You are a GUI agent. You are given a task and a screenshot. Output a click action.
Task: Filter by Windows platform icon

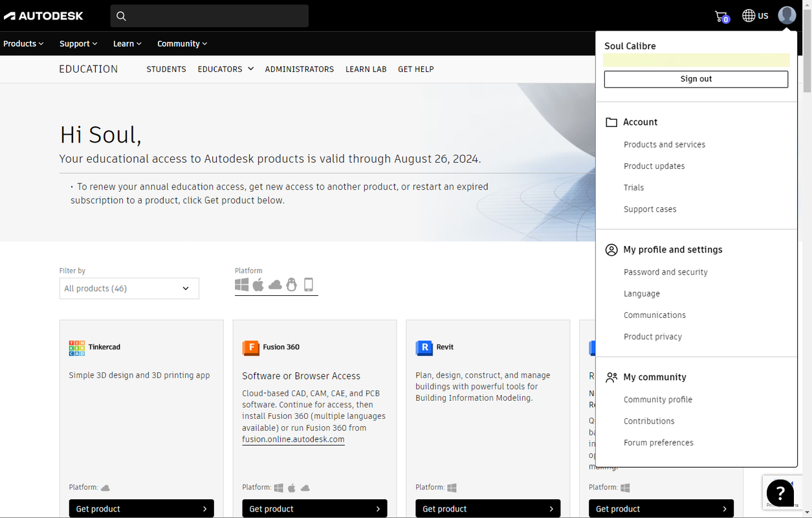[x=242, y=285]
